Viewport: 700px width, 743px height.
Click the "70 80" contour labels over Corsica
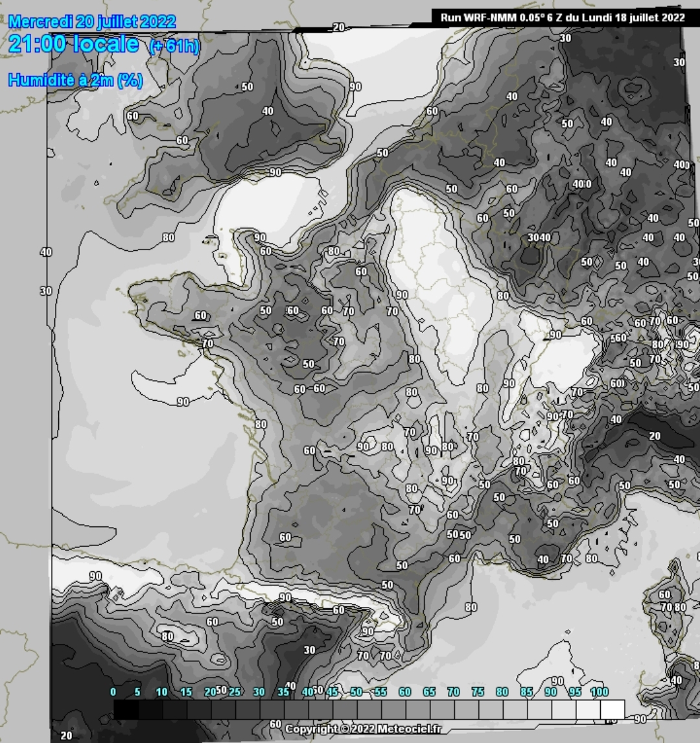pos(673,607)
